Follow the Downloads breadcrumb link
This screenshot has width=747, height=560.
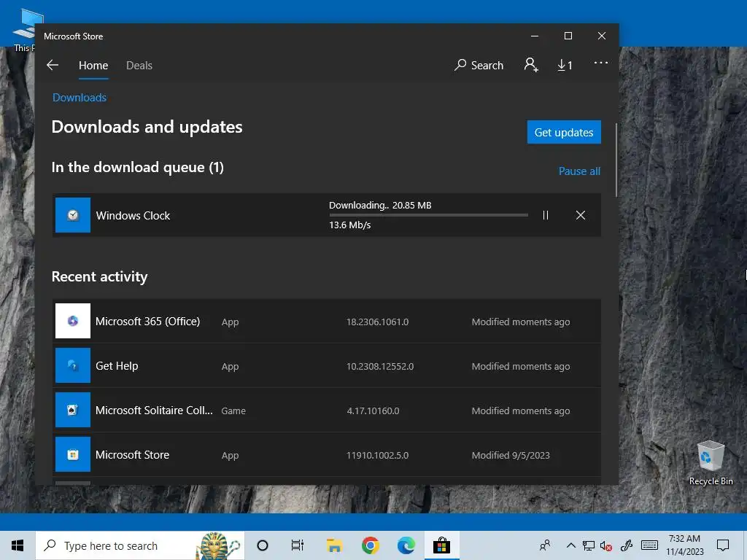(x=80, y=98)
